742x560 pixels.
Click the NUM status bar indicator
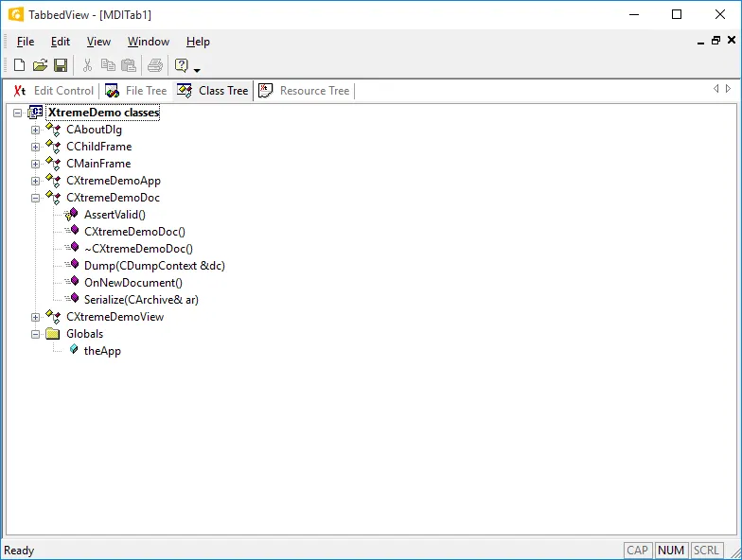click(x=671, y=551)
